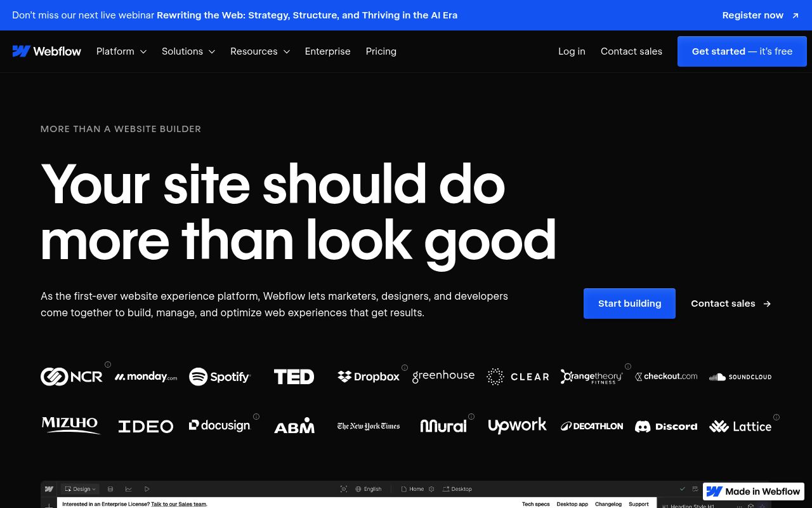Click the checkout.com logo
The image size is (812, 508).
coord(666,377)
